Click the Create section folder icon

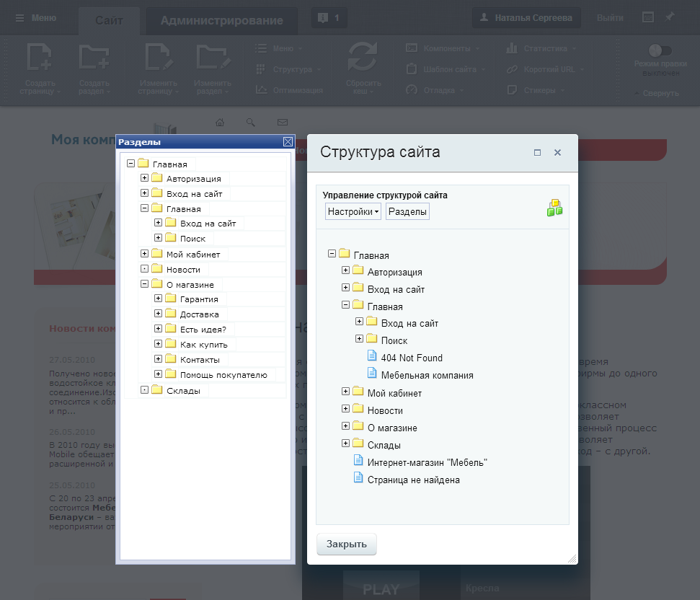click(94, 58)
